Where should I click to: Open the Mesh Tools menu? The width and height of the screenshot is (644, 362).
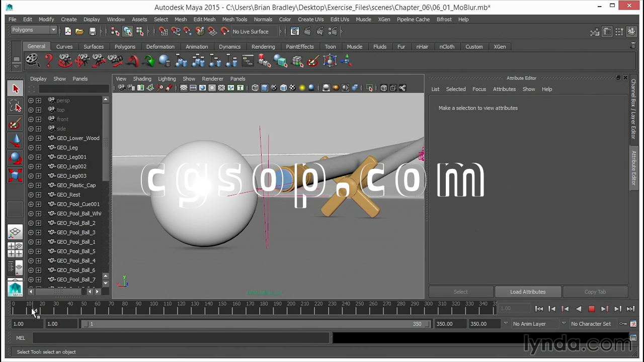pyautogui.click(x=234, y=19)
